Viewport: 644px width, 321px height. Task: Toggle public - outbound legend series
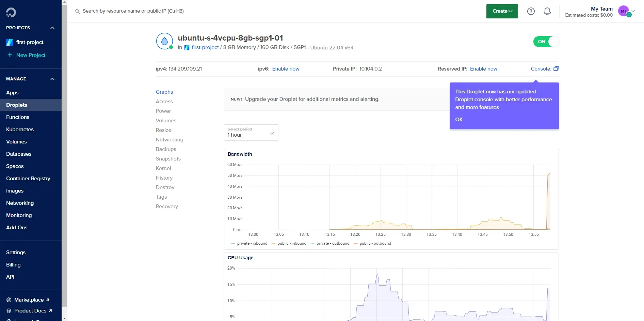(372, 243)
